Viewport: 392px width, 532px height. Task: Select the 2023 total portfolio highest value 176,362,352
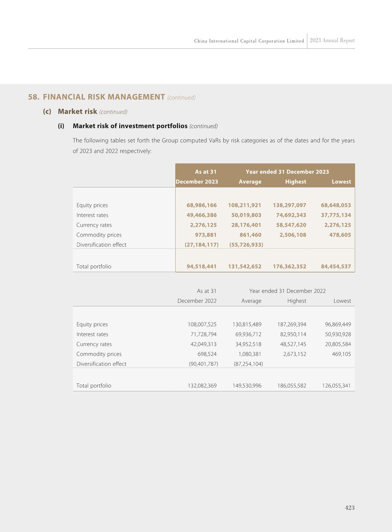289,266
